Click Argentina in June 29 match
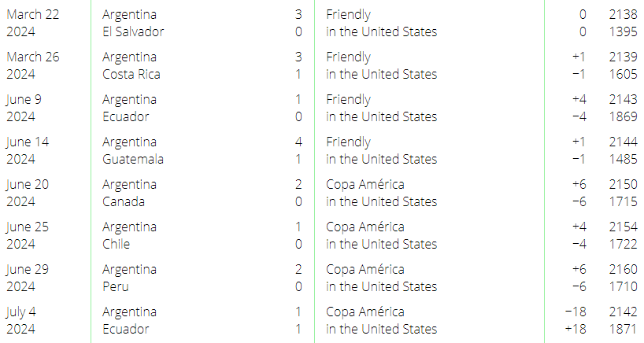Image resolution: width=644 pixels, height=343 pixels. 129,270
